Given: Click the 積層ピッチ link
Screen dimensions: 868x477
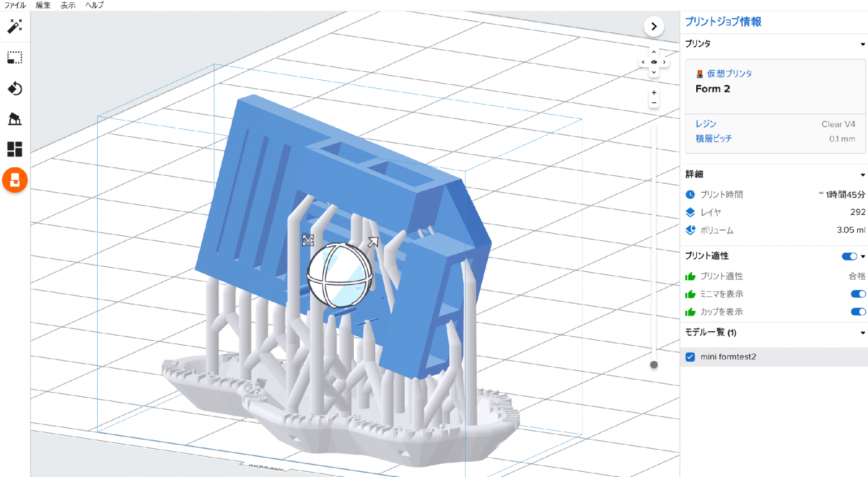Looking at the screenshot, I should coord(714,138).
